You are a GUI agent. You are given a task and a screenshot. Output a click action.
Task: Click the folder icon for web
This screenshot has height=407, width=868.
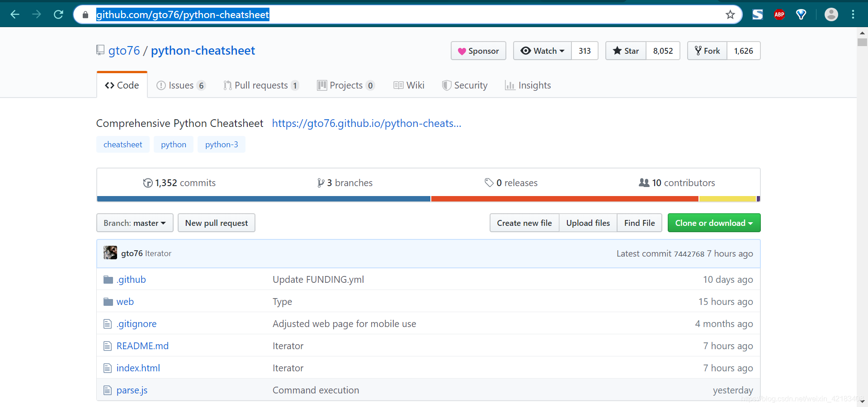pos(108,302)
